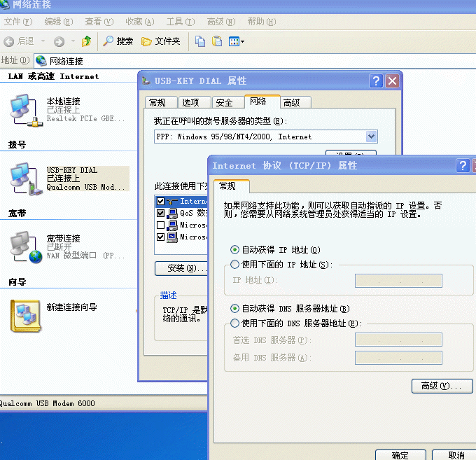
Task: Select the USB-KEY DIAL connection icon
Action: tap(26, 179)
